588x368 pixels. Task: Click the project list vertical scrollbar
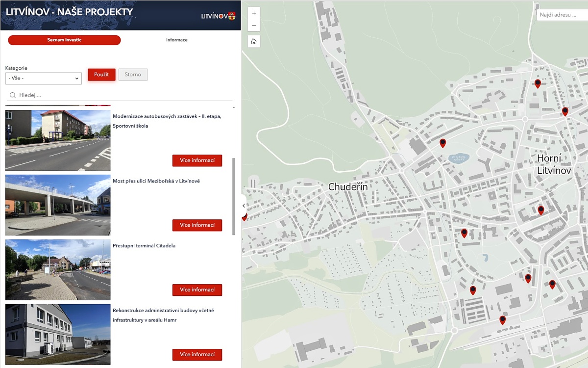point(234,196)
